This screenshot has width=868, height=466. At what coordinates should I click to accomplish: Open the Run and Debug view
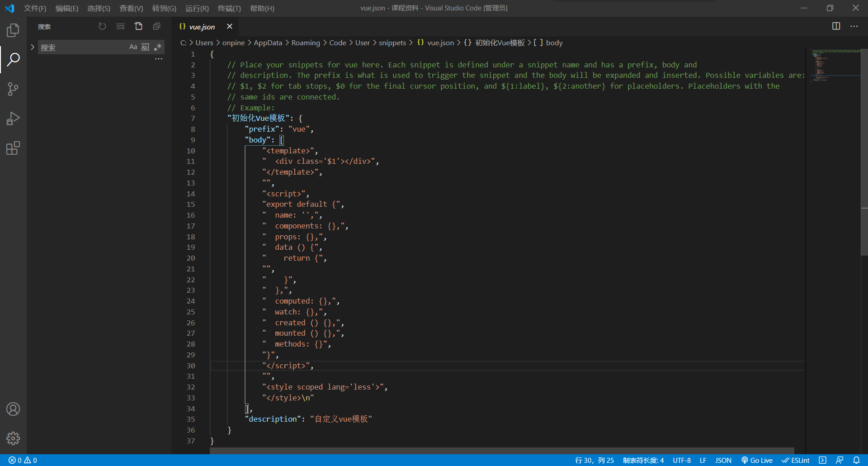point(13,119)
